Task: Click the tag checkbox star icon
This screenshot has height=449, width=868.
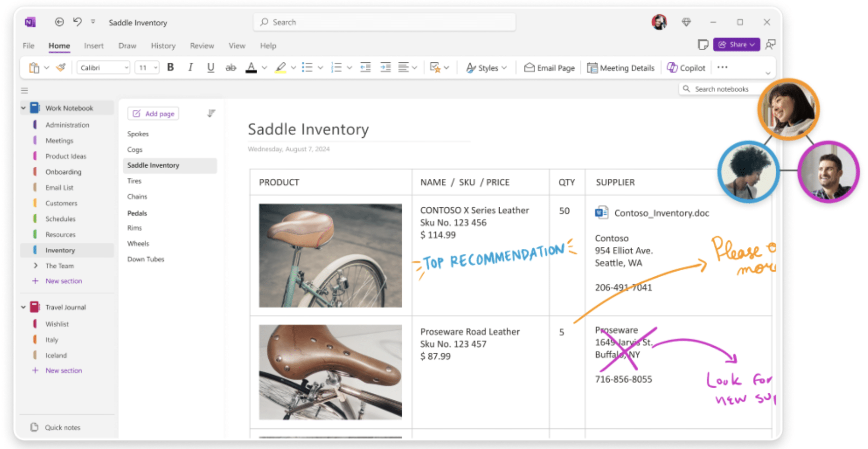Action: pos(435,67)
